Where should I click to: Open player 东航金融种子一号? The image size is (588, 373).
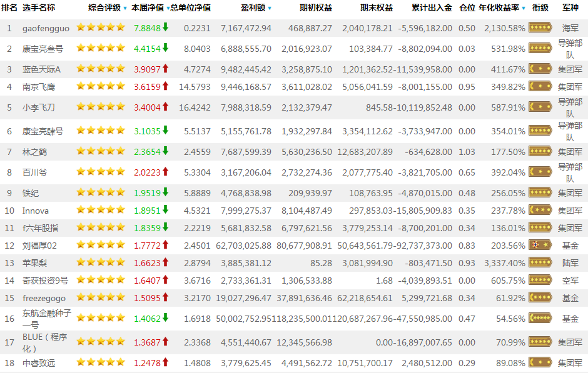click(46, 319)
